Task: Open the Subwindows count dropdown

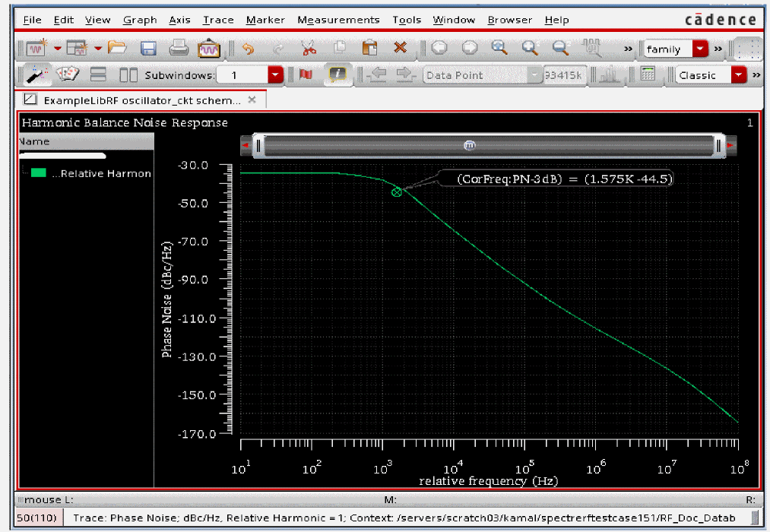Action: click(x=275, y=75)
